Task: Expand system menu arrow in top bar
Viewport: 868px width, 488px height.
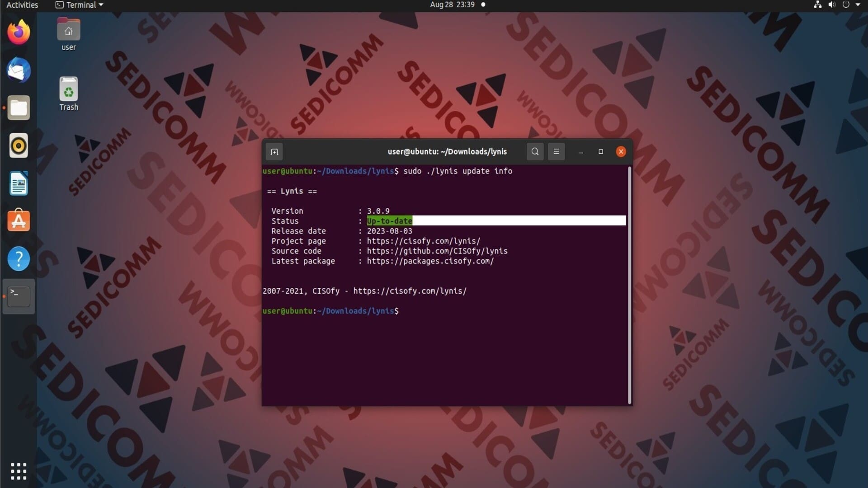Action: pos(858,5)
